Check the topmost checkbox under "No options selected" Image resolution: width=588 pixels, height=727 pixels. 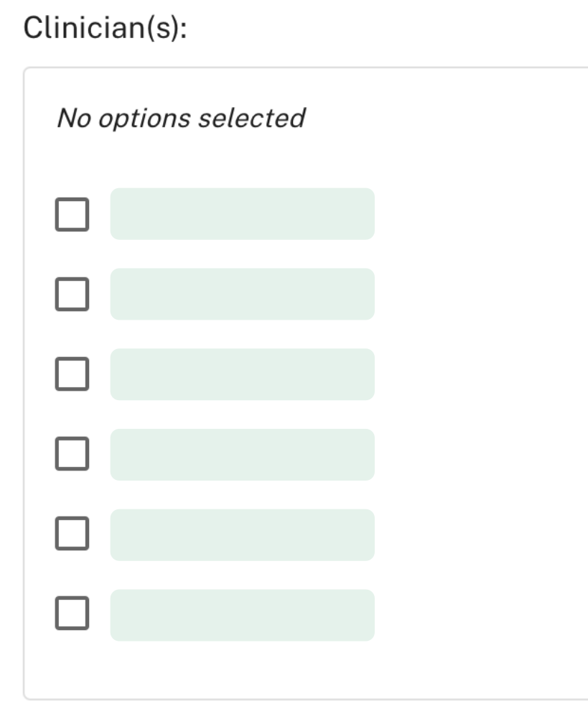point(73,214)
